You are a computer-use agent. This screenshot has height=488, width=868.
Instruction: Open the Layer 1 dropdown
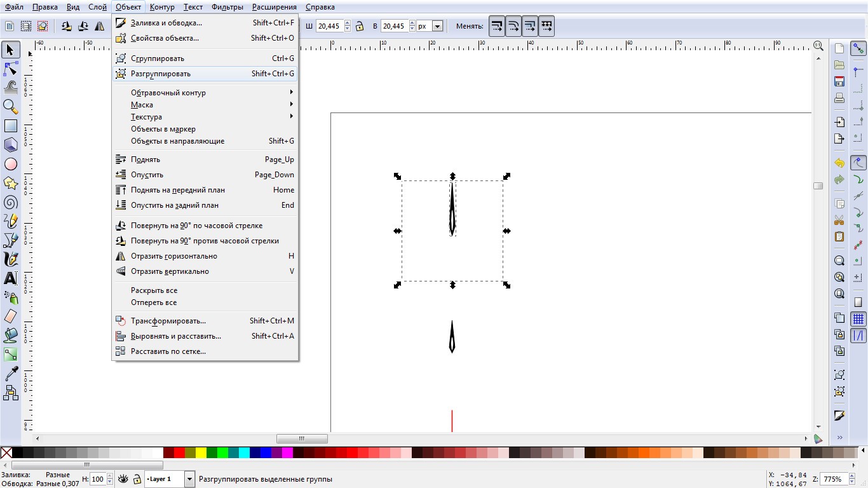coord(170,478)
